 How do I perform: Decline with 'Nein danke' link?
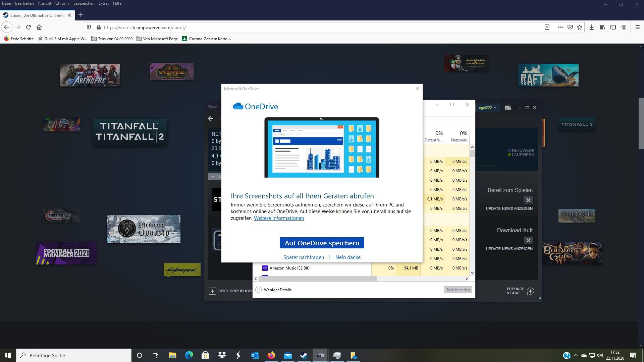[x=348, y=257]
